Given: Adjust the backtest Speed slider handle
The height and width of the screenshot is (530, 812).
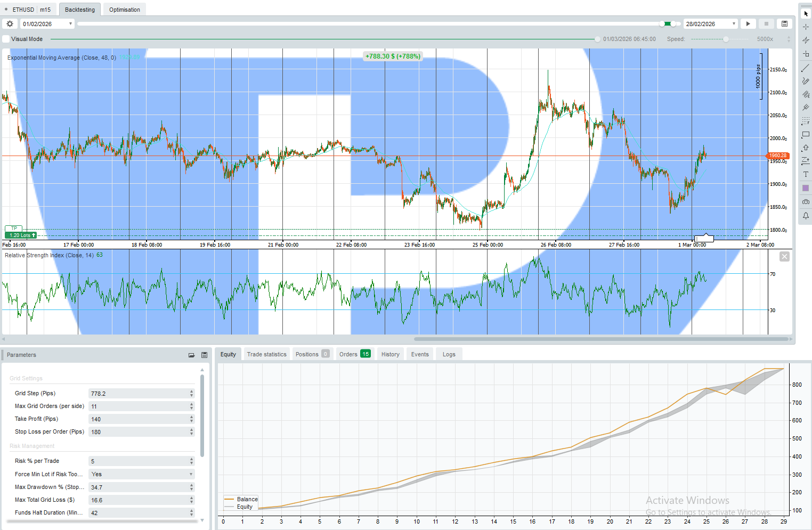Looking at the screenshot, I should pos(726,39).
